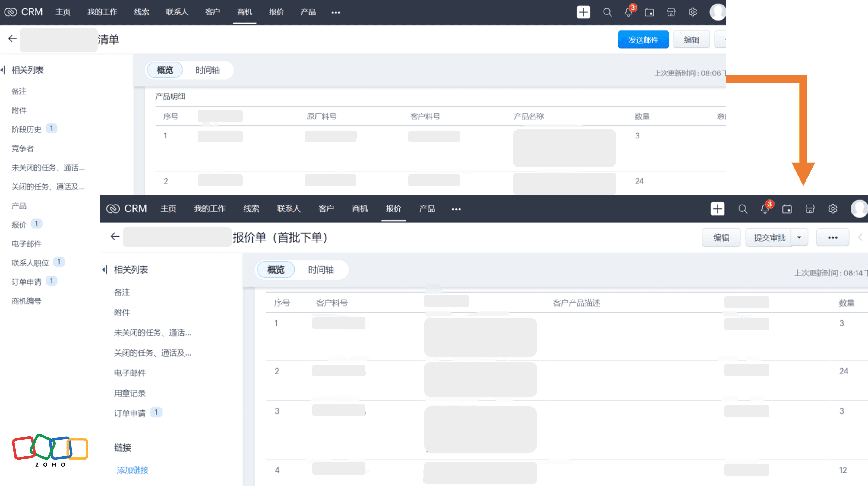
Task: Open more modules ellipsis in top nav bar
Action: point(336,12)
